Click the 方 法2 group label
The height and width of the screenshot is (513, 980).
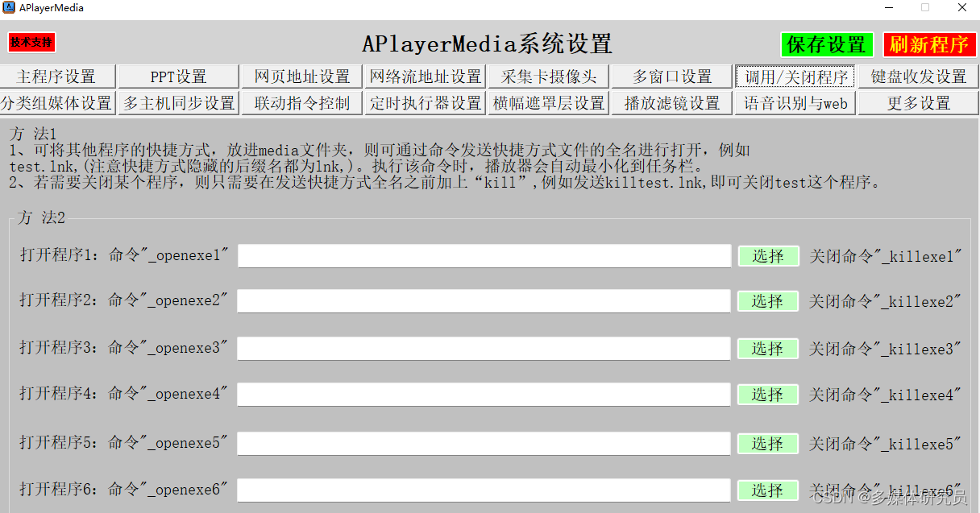click(x=41, y=217)
